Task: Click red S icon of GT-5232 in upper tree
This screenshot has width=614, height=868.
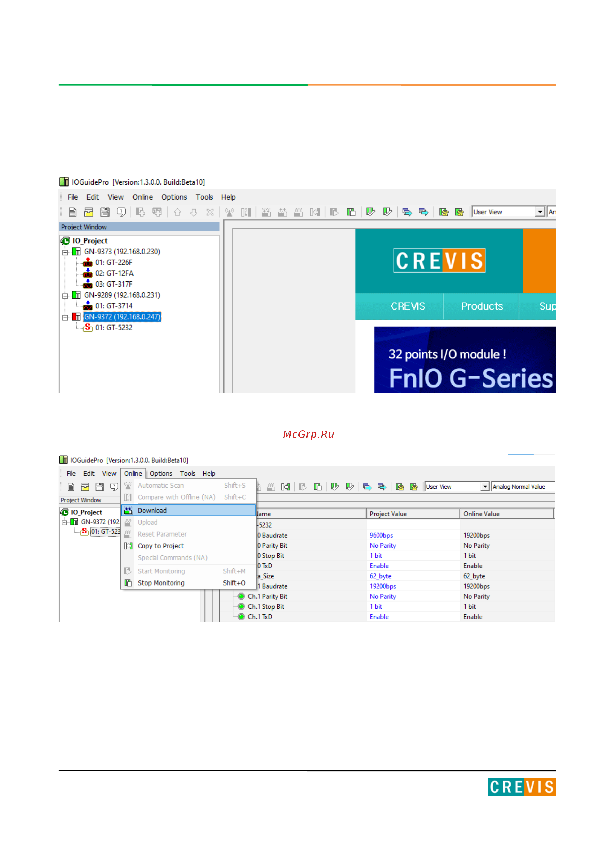Action: pos(88,327)
